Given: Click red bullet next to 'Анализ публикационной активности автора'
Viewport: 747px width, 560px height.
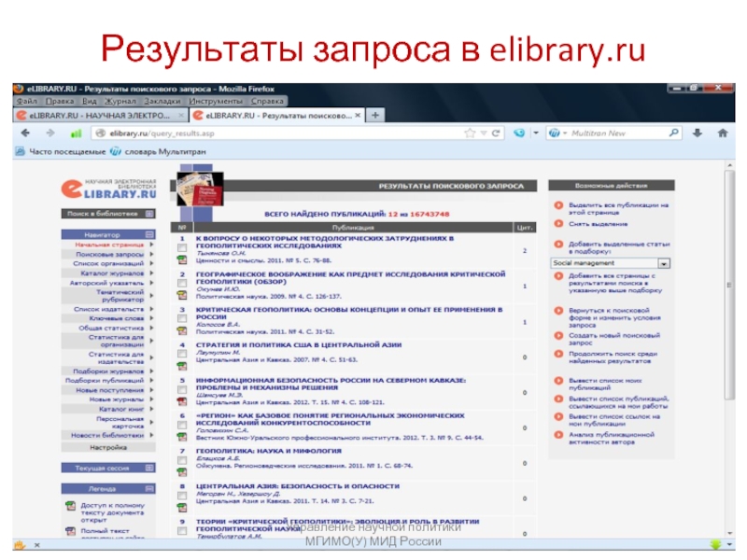Looking at the screenshot, I should click(558, 435).
